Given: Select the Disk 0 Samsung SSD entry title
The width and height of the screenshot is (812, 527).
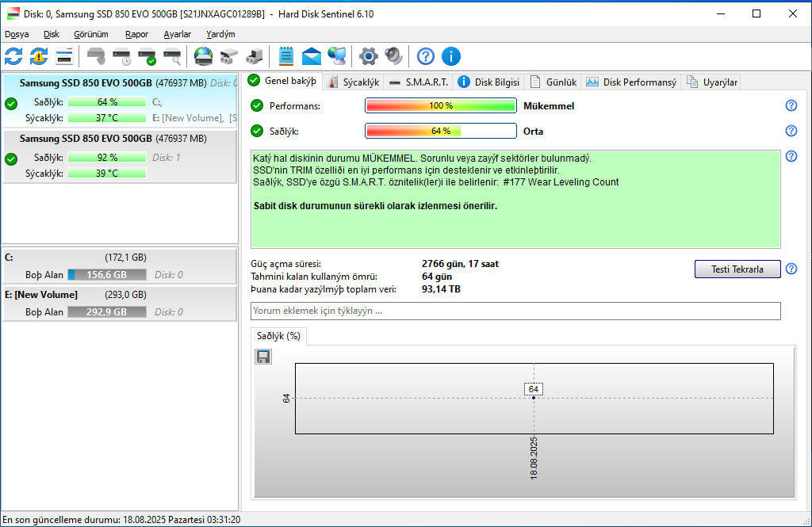Looking at the screenshot, I should 86,83.
